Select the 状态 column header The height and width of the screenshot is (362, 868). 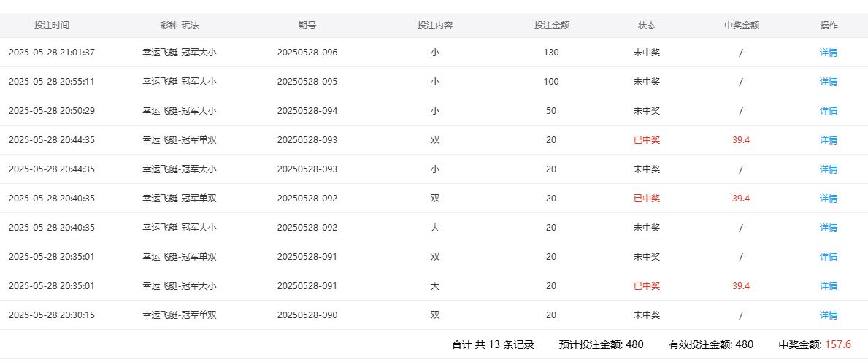click(x=646, y=25)
